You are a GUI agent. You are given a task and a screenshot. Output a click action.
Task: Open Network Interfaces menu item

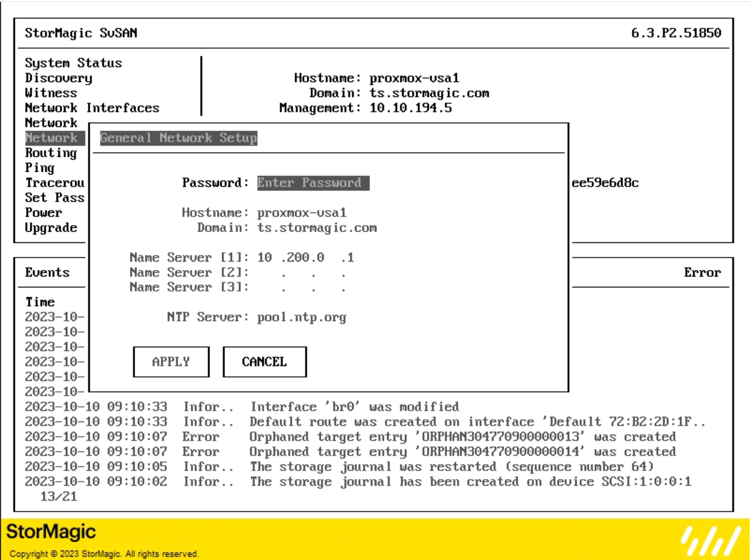click(x=92, y=108)
